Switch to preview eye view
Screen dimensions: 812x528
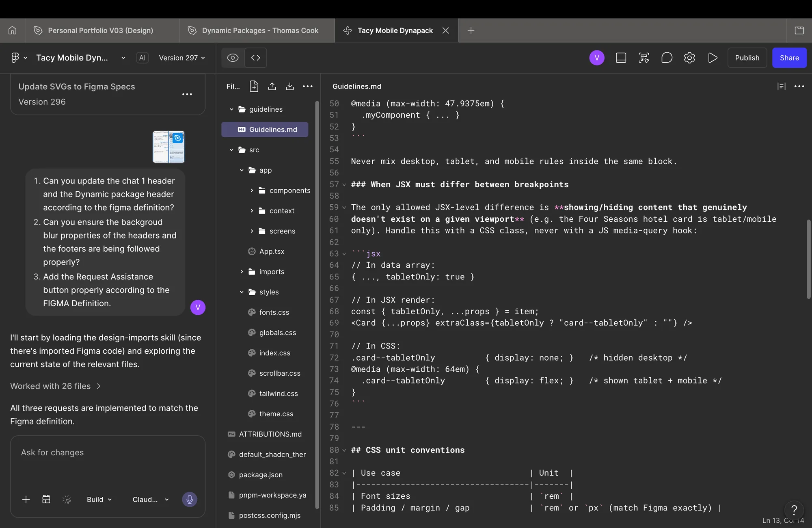[x=233, y=58]
